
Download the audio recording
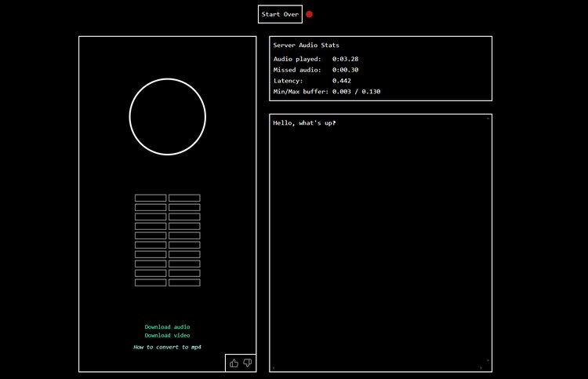tap(167, 326)
